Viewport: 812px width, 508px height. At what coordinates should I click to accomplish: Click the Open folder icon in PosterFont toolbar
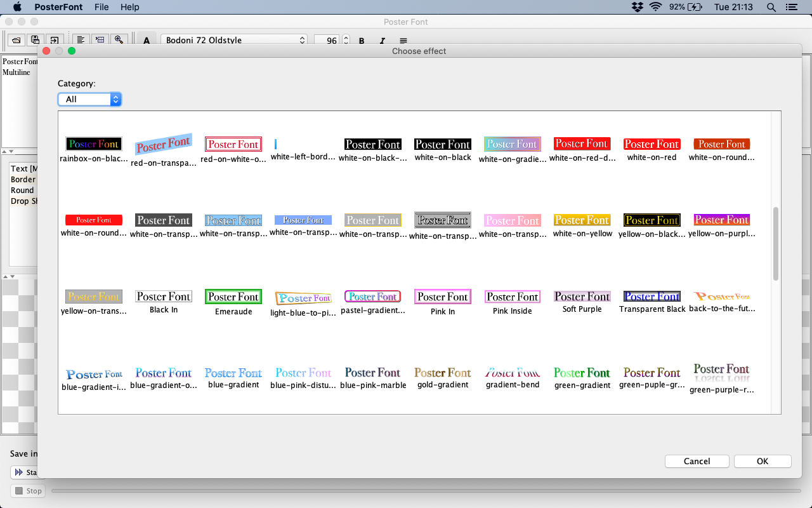click(16, 40)
